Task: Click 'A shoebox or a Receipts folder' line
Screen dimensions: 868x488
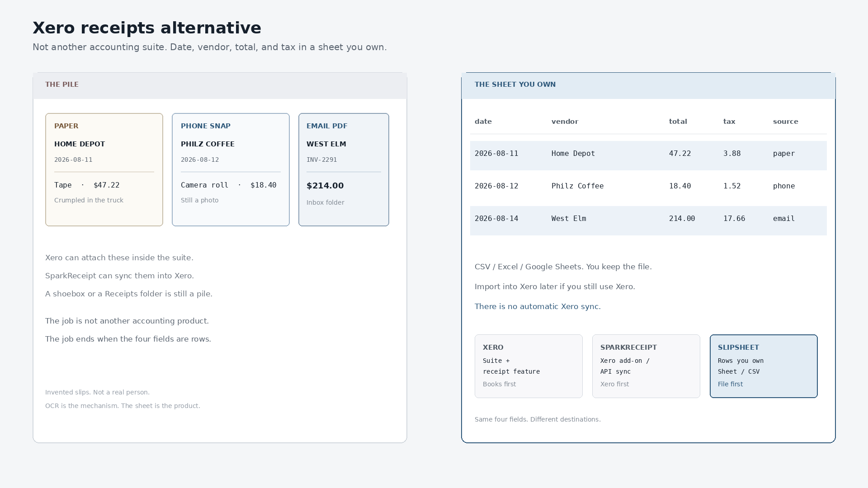Action: pos(129,294)
